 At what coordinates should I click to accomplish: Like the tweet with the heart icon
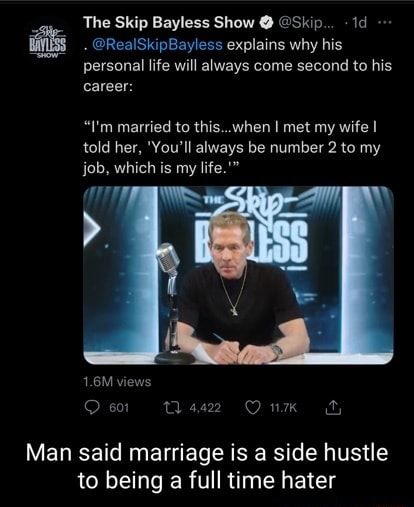tap(253, 408)
